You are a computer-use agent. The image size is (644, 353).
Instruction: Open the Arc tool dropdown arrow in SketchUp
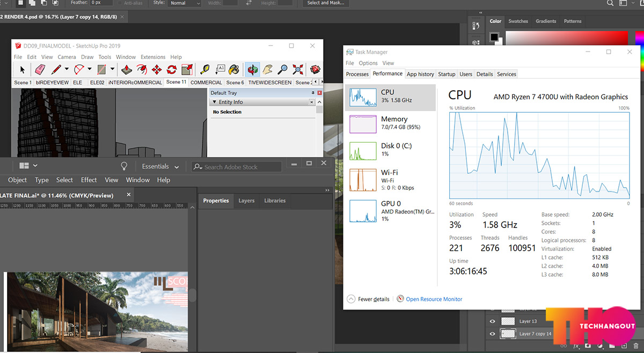tap(89, 69)
